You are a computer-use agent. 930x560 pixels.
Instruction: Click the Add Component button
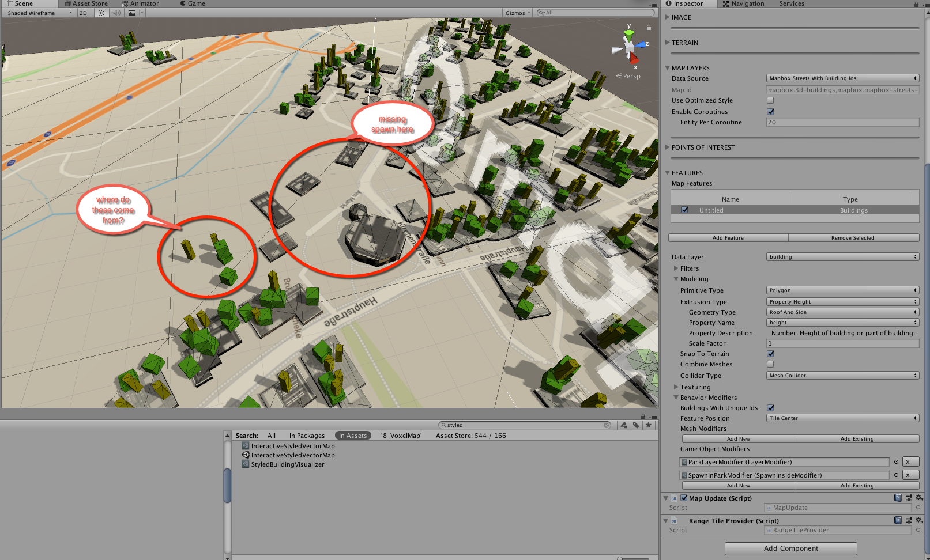tap(790, 548)
